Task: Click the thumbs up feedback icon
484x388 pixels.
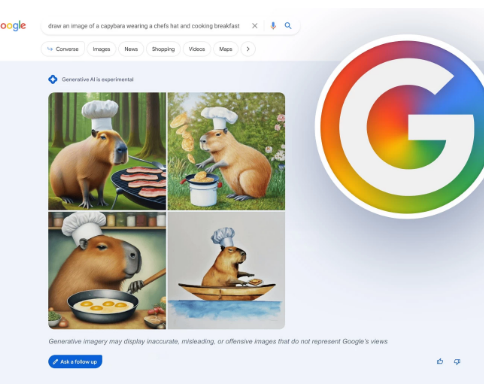Action: [440, 361]
